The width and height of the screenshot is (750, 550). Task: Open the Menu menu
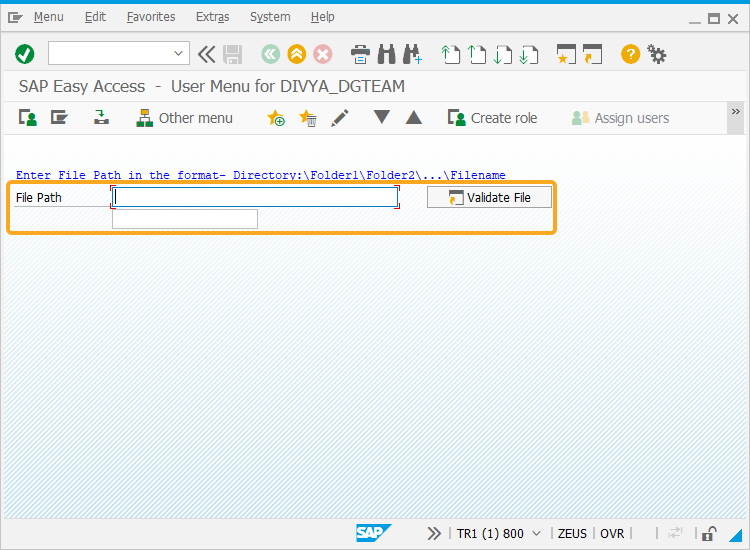pyautogui.click(x=48, y=17)
